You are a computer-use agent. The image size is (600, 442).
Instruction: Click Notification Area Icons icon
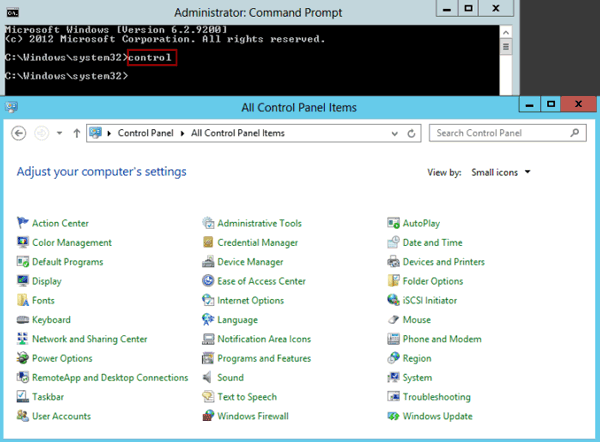208,339
